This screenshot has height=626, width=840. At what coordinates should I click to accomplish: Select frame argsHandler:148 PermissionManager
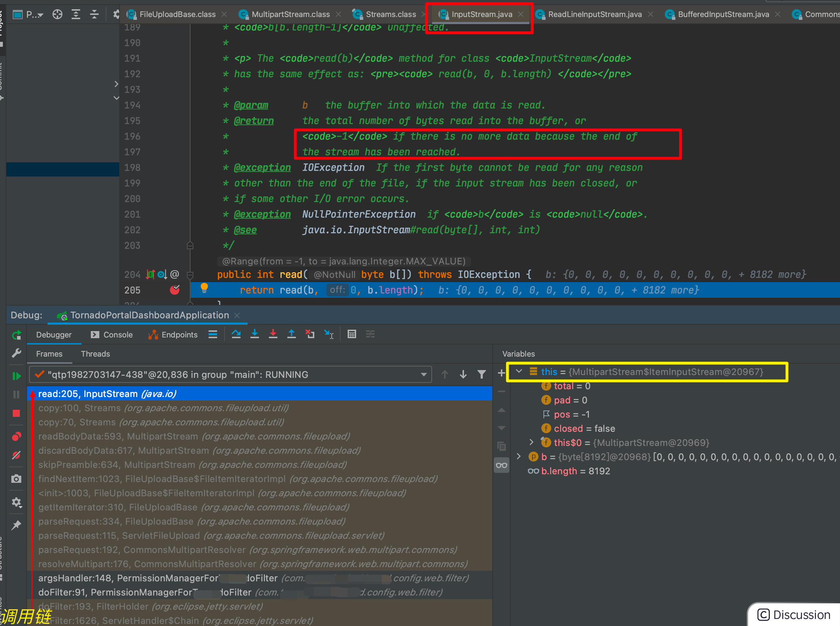(x=260, y=578)
